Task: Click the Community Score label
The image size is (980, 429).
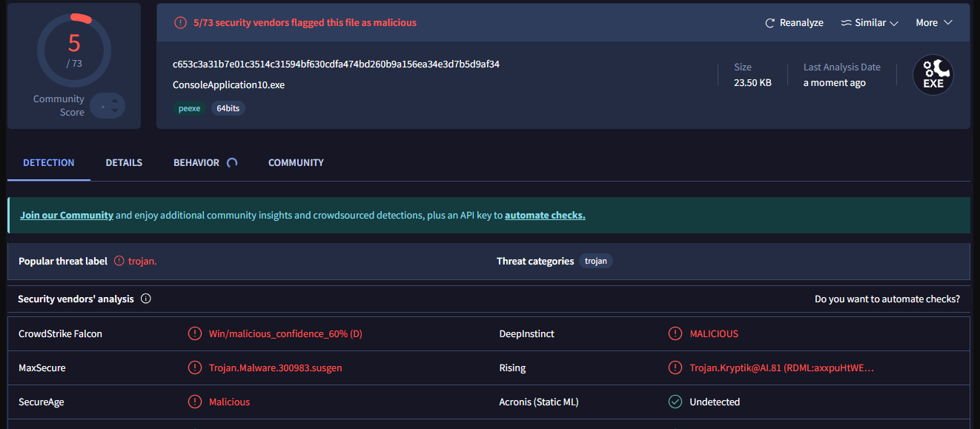Action: (x=59, y=106)
